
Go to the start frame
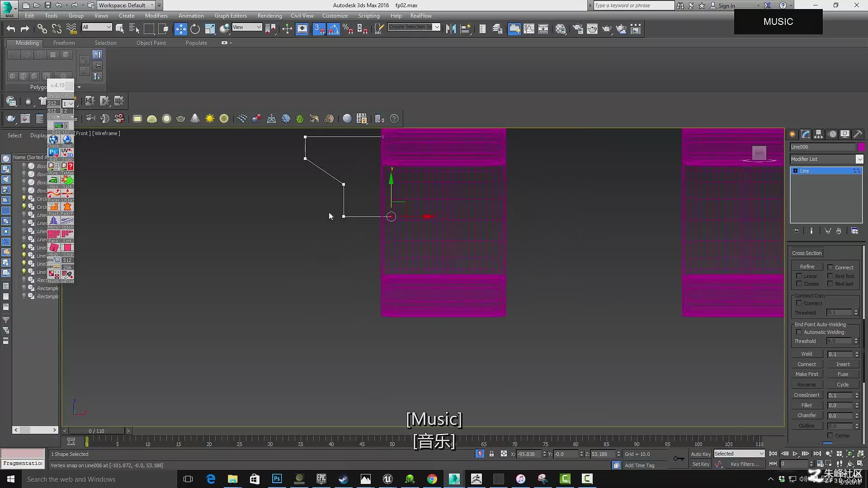click(x=773, y=454)
